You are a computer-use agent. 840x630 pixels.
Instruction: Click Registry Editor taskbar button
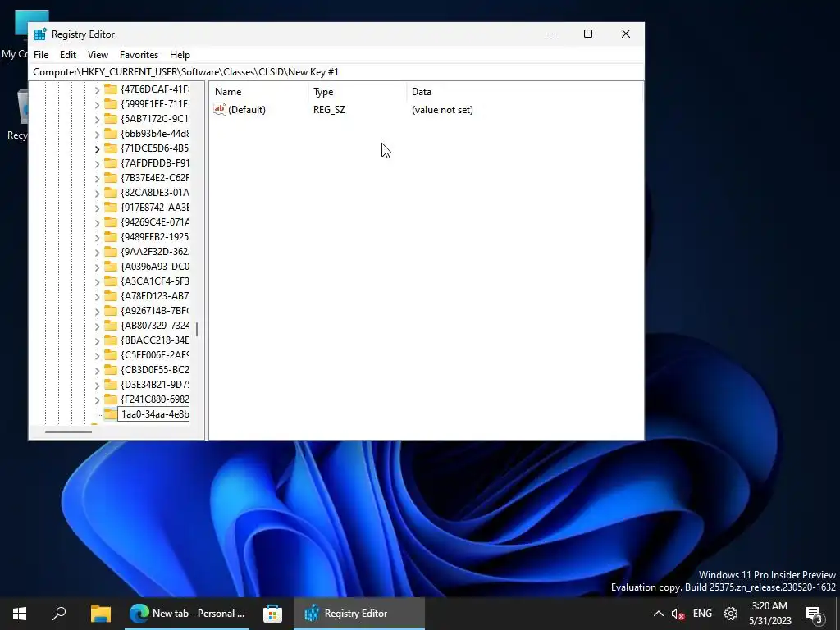359,614
